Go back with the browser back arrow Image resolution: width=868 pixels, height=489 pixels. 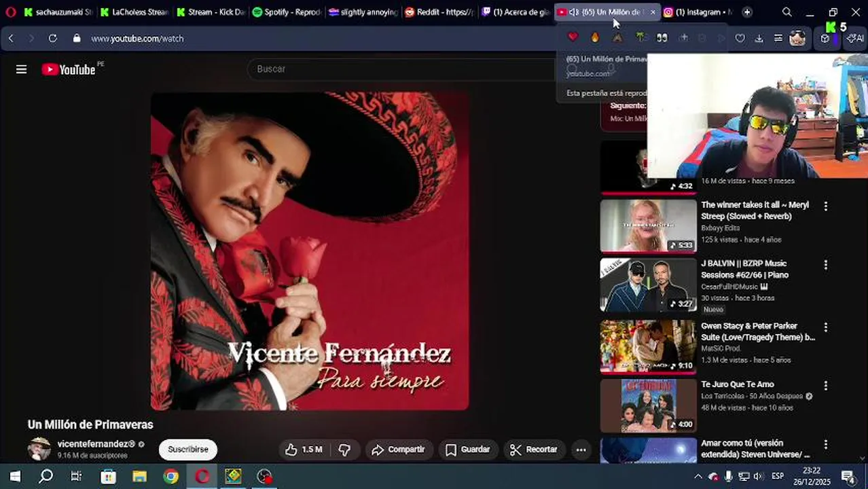11,39
